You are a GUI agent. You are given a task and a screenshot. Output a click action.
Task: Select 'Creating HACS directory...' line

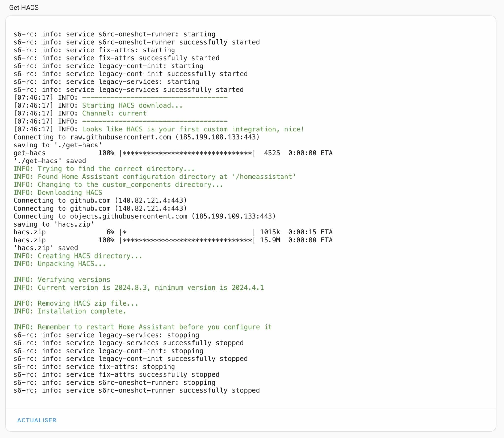[78, 256]
